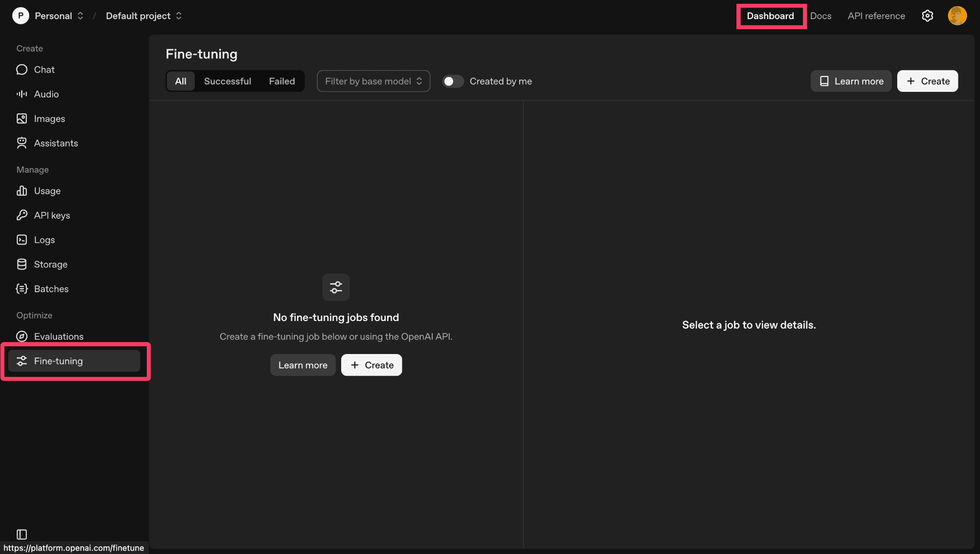This screenshot has width=980, height=554.
Task: Collapse the sidebar
Action: coord(21,534)
